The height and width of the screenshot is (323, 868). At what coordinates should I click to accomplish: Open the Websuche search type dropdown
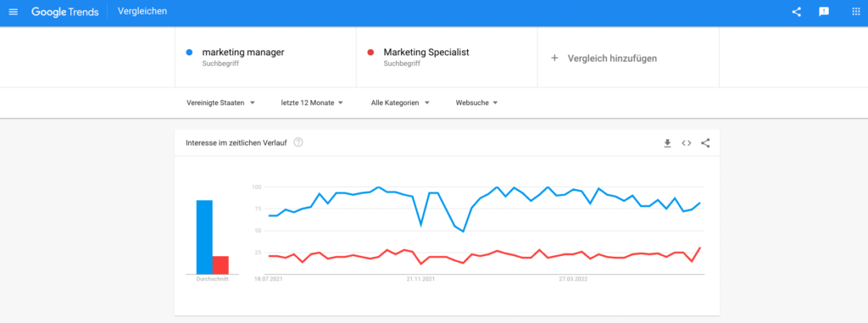pyautogui.click(x=476, y=103)
